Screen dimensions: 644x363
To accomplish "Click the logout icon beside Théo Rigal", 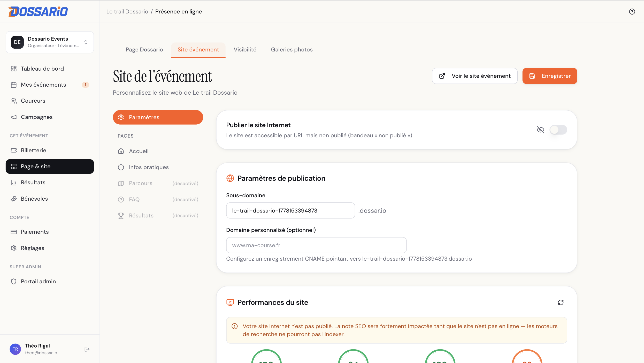I will (x=87, y=349).
